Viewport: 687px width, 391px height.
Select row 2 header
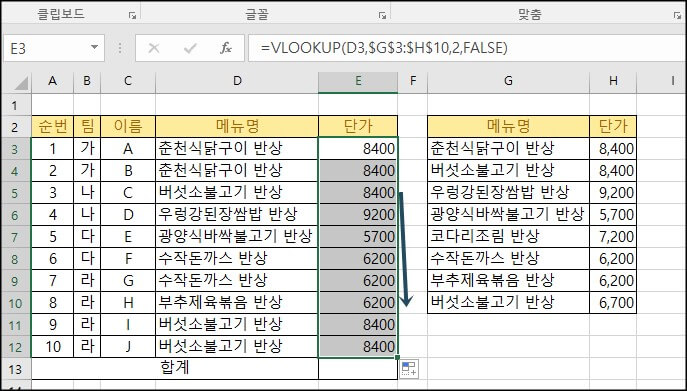point(15,127)
